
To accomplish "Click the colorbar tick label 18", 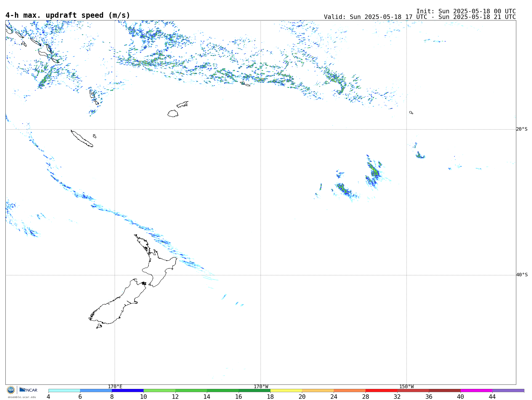I will coord(270,397).
